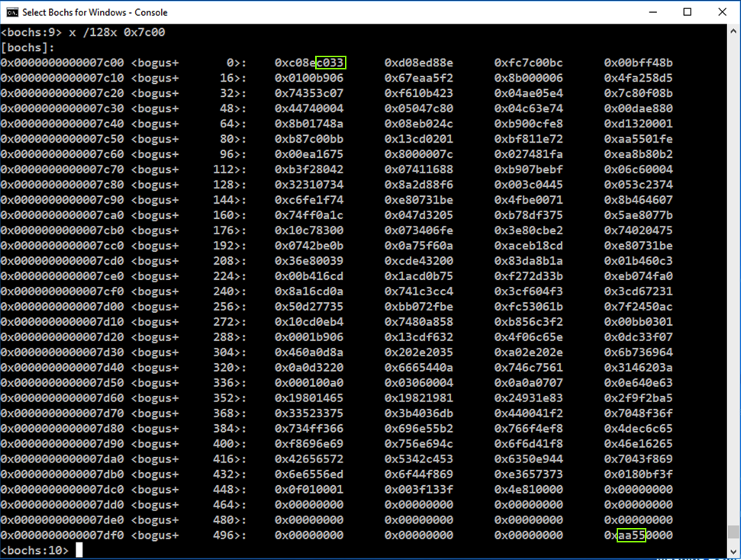
Task: Click the value 0x000100a0
Action: coord(309,383)
